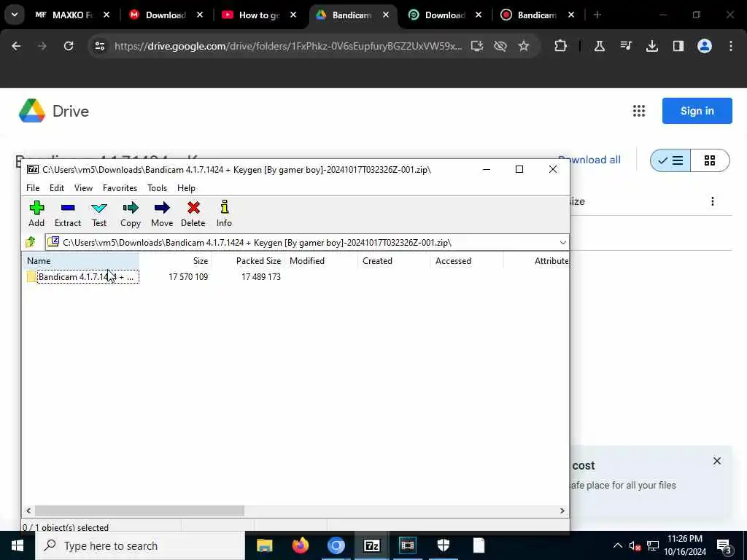
Task: Open the Favorites menu
Action: click(120, 188)
